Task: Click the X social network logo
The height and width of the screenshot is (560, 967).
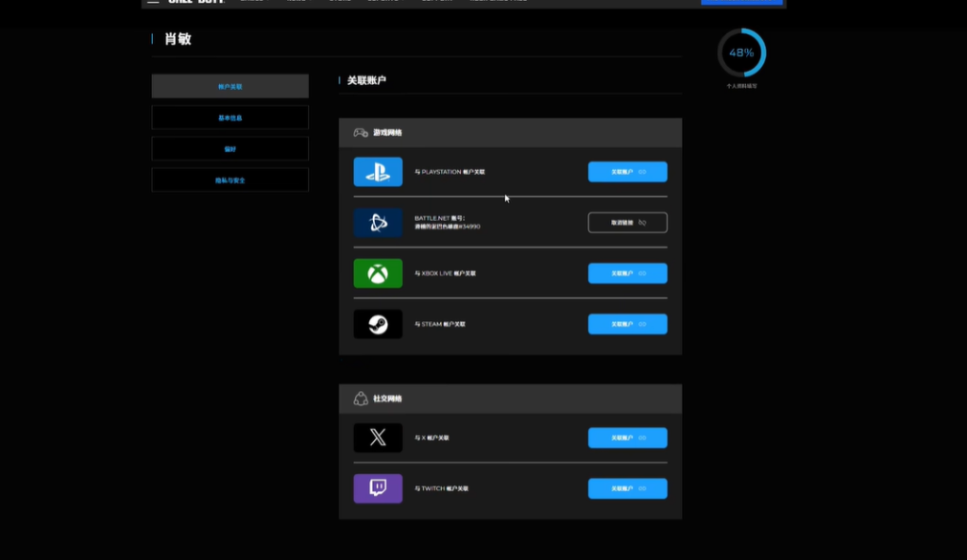Action: [x=378, y=438]
